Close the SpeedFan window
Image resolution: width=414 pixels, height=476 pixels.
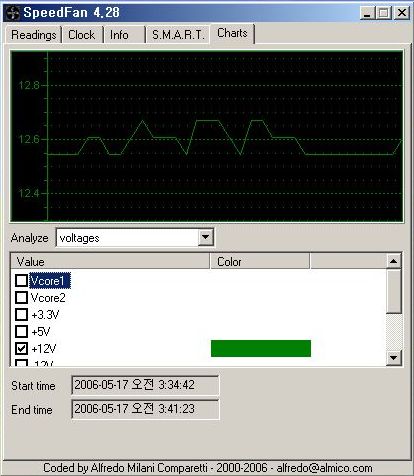(402, 13)
